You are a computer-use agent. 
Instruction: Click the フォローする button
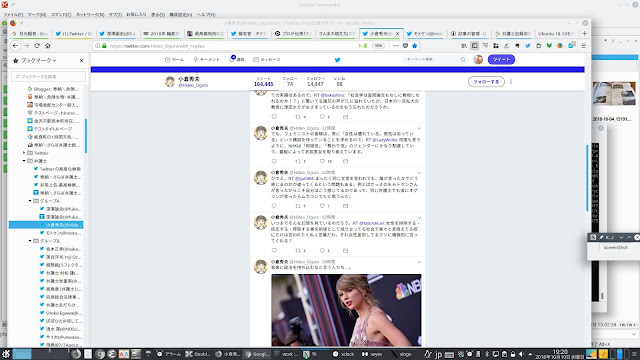(x=486, y=82)
